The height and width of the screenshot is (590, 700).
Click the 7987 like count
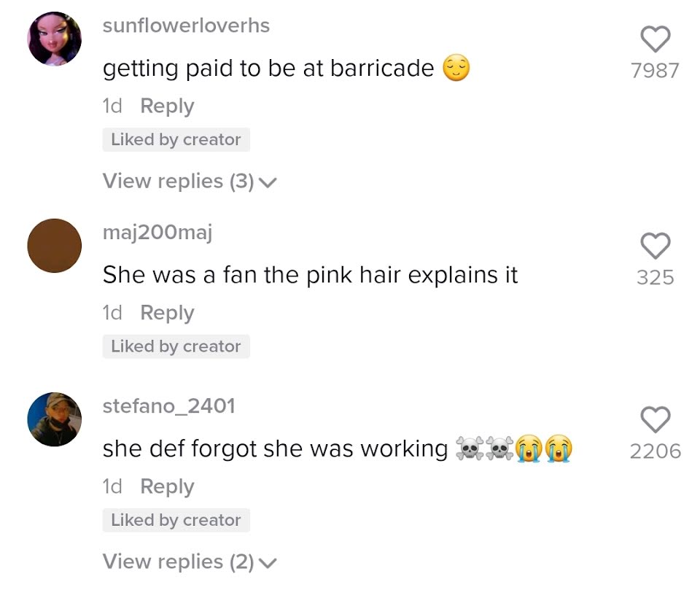coord(656,71)
